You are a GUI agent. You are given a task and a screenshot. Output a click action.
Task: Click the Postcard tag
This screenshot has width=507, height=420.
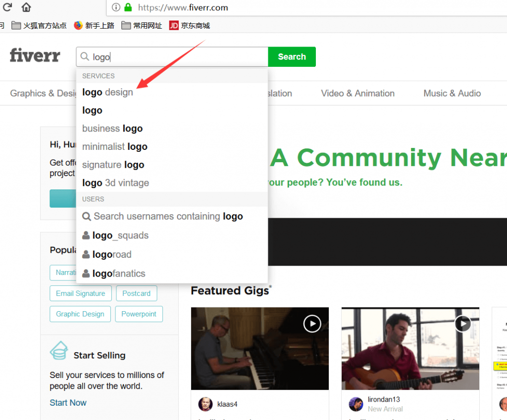point(137,293)
